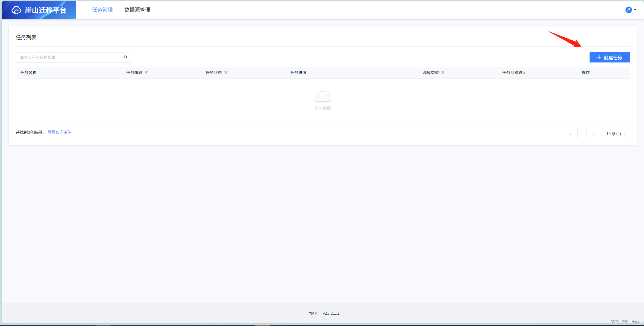Click the search magnifier icon
This screenshot has height=326, width=644.
(126, 57)
